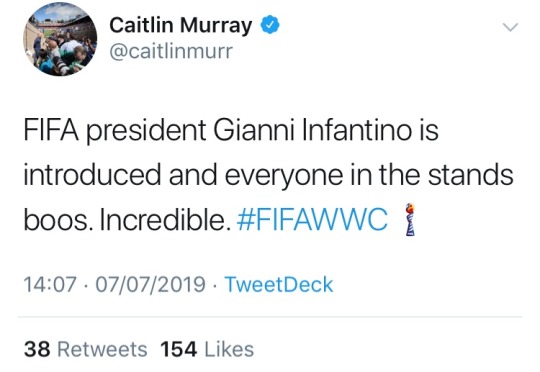
Task: Click the World Cup trophy emoji
Action: (x=410, y=219)
